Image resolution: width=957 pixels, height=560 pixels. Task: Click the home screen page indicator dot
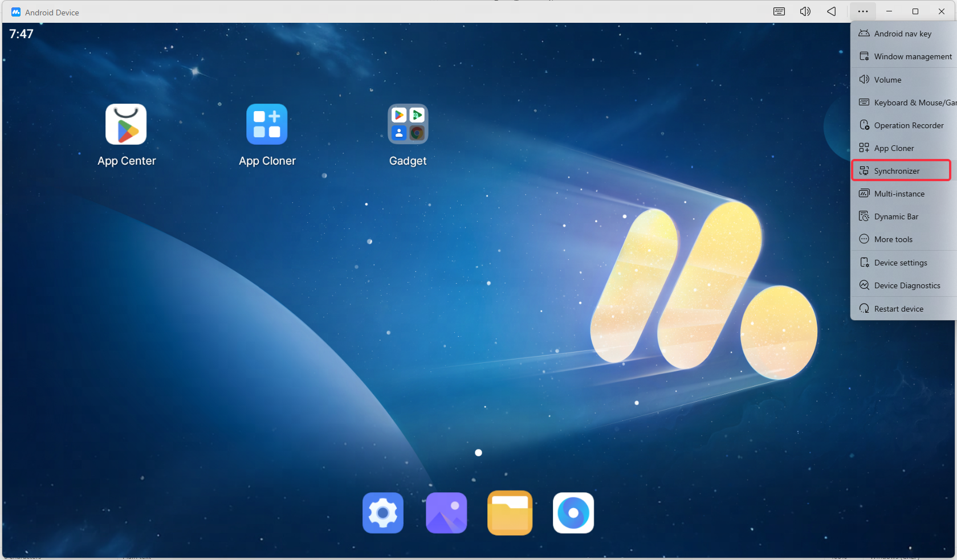pos(479,453)
